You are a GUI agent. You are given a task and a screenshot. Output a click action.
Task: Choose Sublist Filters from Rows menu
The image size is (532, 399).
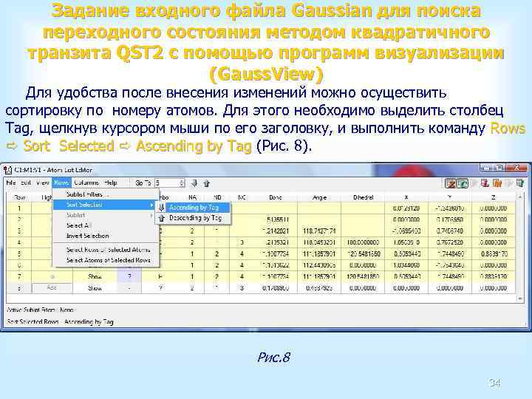point(105,194)
